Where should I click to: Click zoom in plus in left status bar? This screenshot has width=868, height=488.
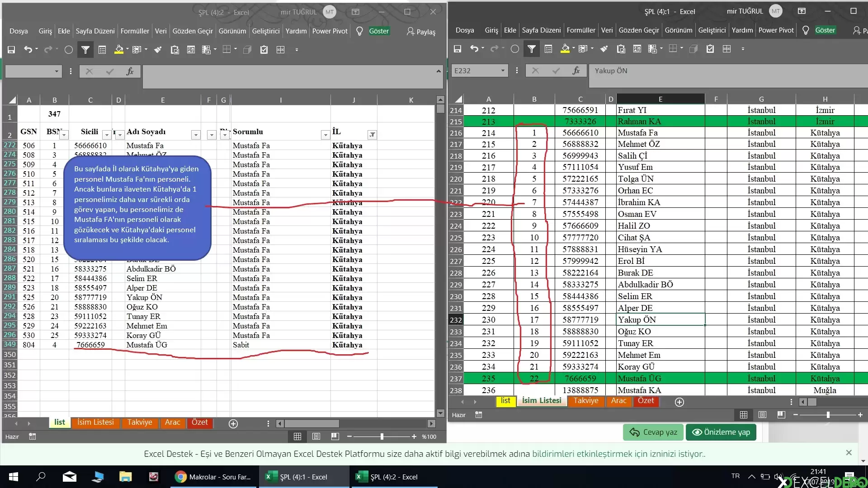click(414, 436)
